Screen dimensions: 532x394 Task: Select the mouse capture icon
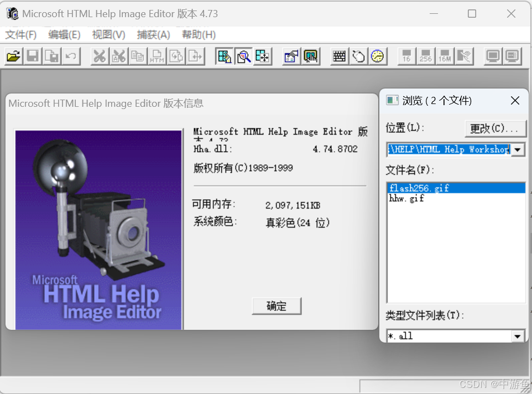[x=358, y=56]
